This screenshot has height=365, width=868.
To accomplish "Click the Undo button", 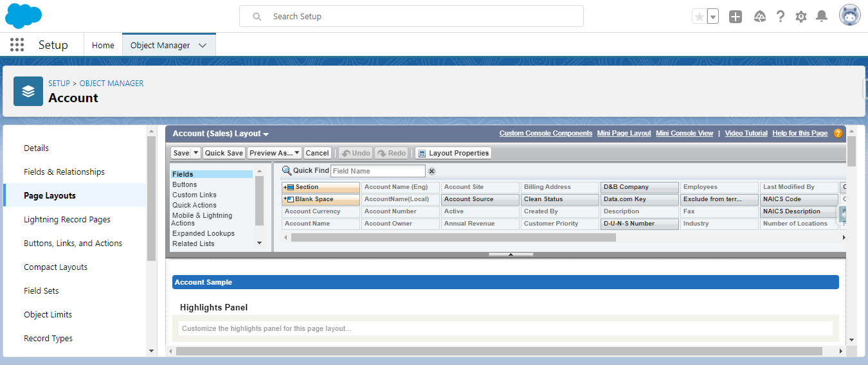I will tap(356, 153).
